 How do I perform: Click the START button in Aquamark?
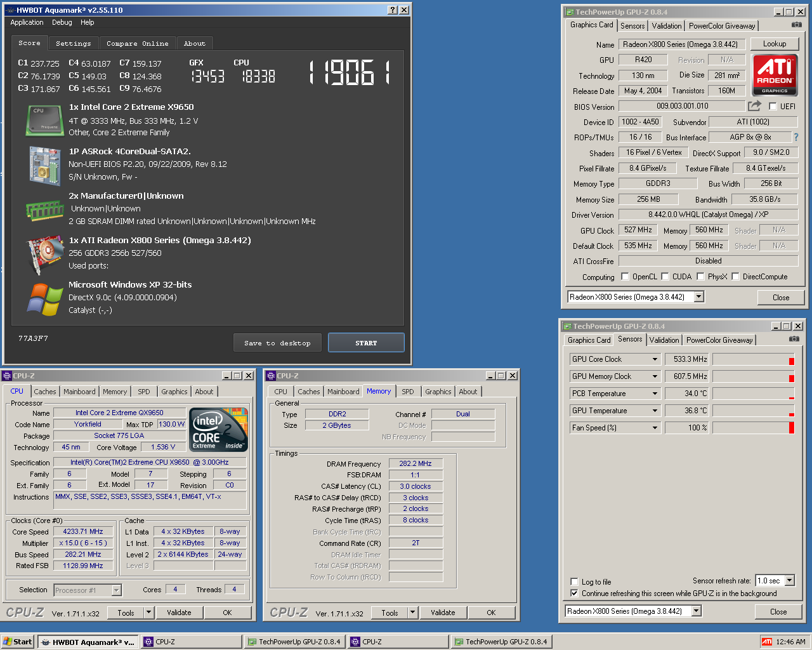[x=366, y=343]
